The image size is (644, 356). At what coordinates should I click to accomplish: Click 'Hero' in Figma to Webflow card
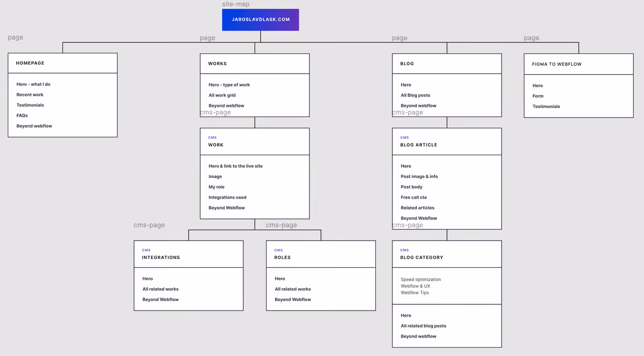538,86
